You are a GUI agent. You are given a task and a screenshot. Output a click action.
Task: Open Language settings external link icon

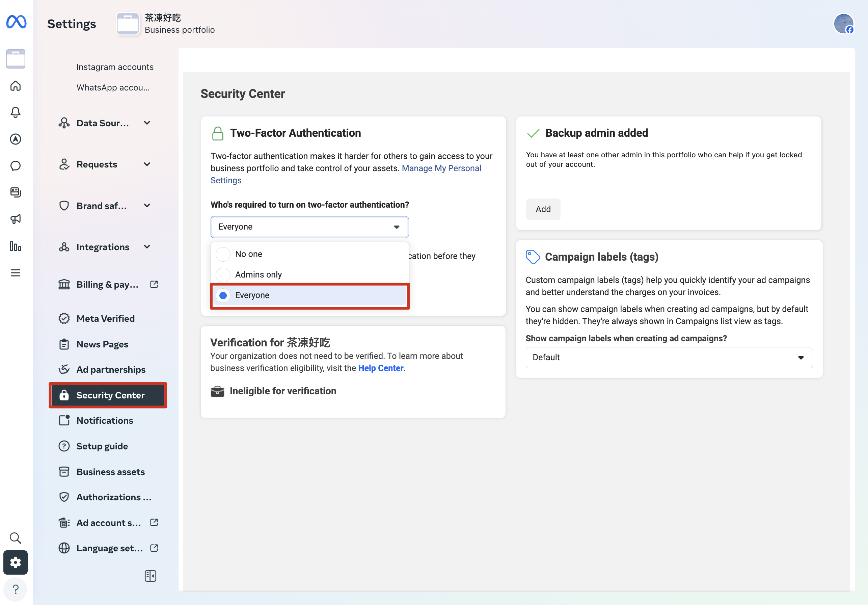(154, 548)
